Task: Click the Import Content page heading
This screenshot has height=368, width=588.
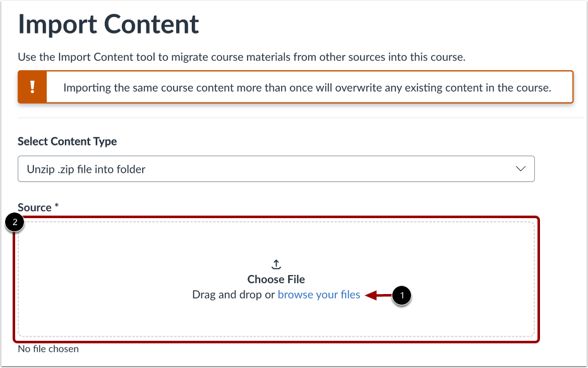Action: tap(108, 24)
